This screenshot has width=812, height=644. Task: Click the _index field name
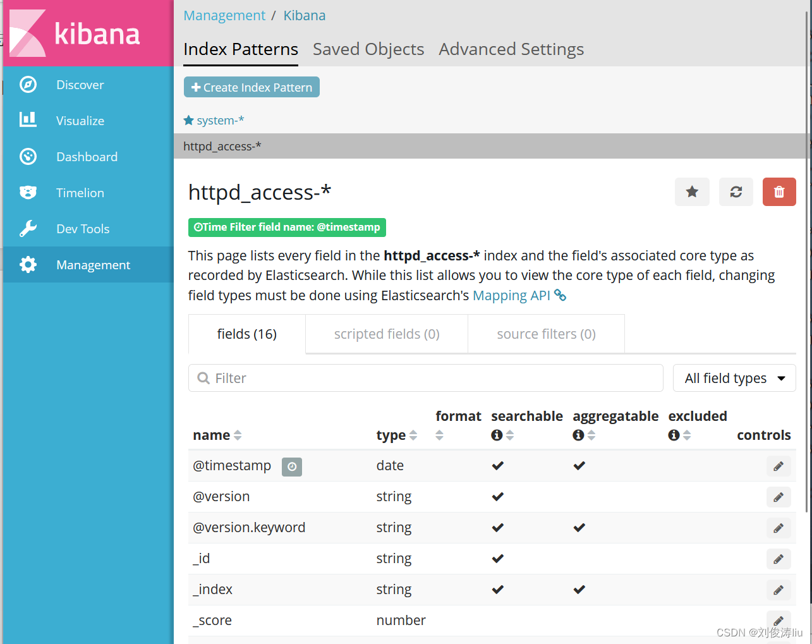(212, 590)
